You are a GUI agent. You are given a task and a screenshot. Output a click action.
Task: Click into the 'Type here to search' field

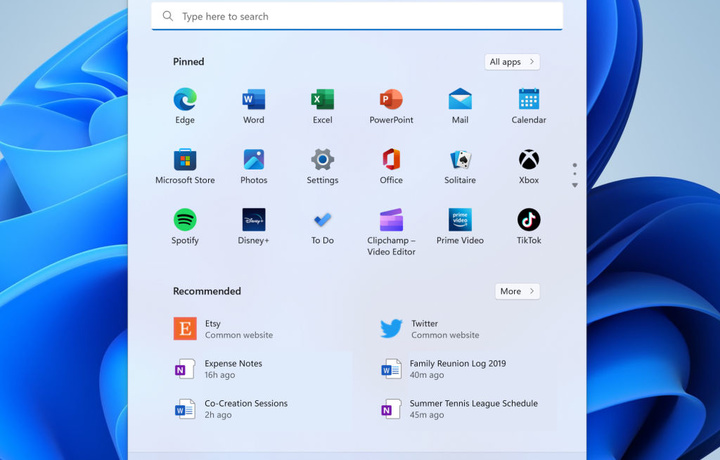357,17
